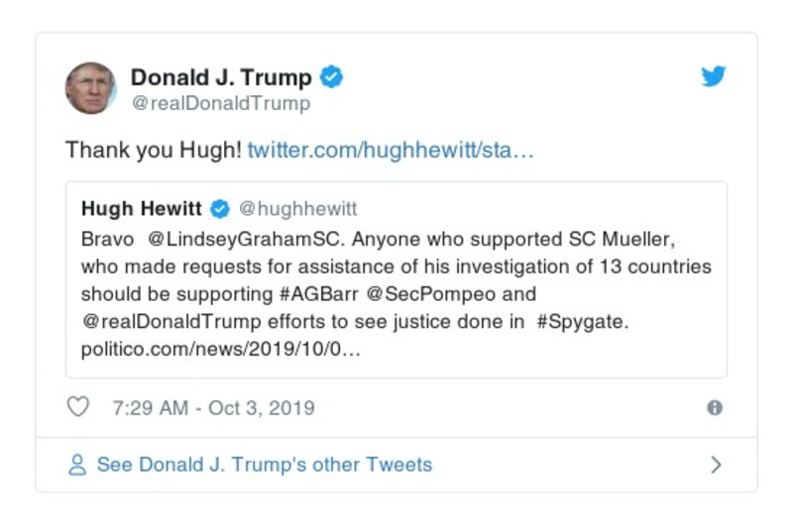Viewport: 793px width, 532px height.
Task: Open Donald J. Trump's profile photo
Action: click(x=90, y=88)
